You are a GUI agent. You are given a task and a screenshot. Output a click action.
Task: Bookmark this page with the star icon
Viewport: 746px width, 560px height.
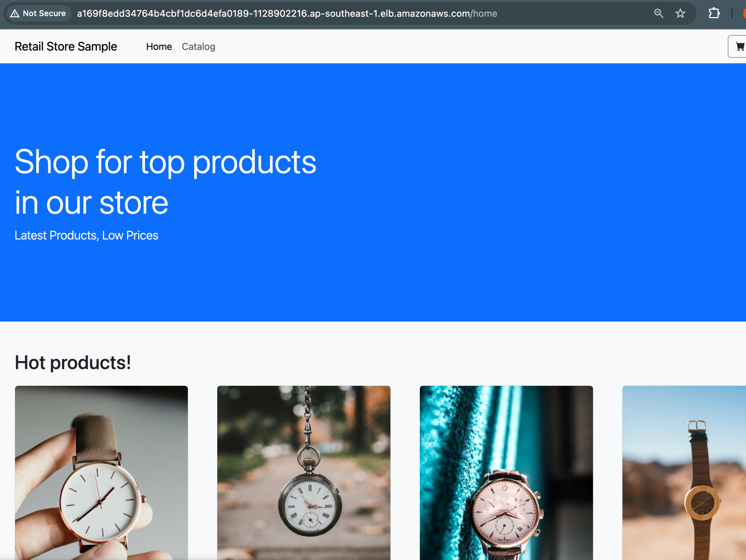(x=680, y=13)
